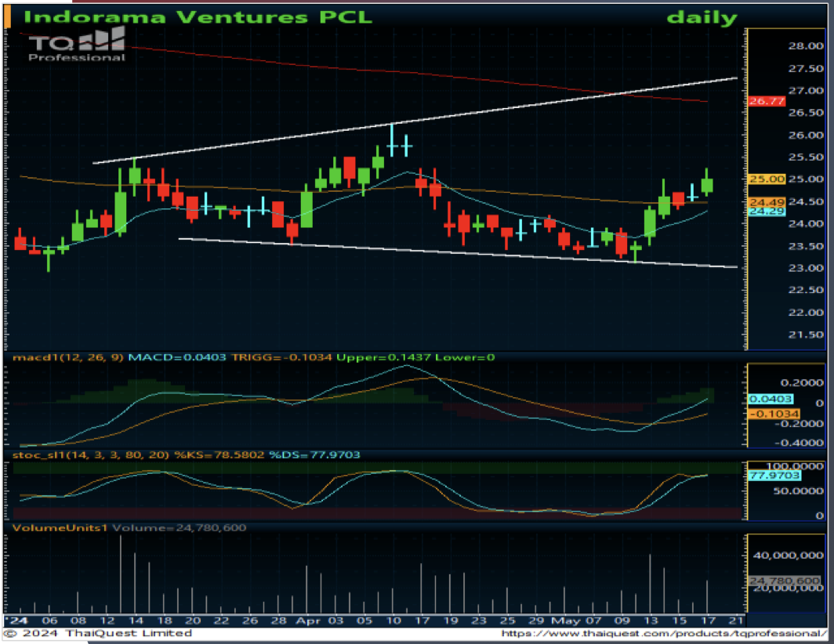This screenshot has height=644, width=834.
Task: Click the '21' label on the date axis
Action: pos(736,620)
